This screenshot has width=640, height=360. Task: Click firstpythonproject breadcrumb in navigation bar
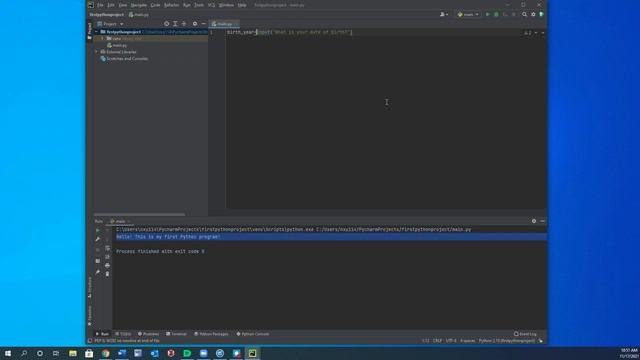pyautogui.click(x=107, y=15)
